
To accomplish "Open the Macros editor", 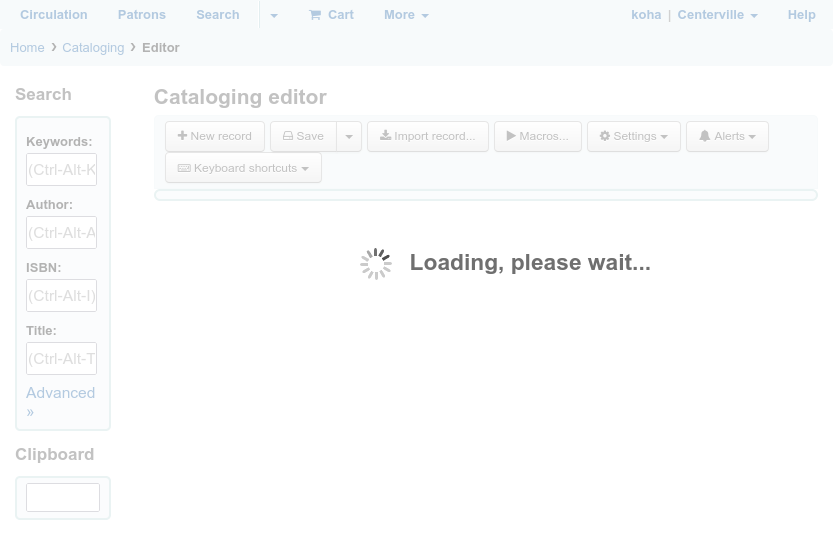I will coord(537,136).
